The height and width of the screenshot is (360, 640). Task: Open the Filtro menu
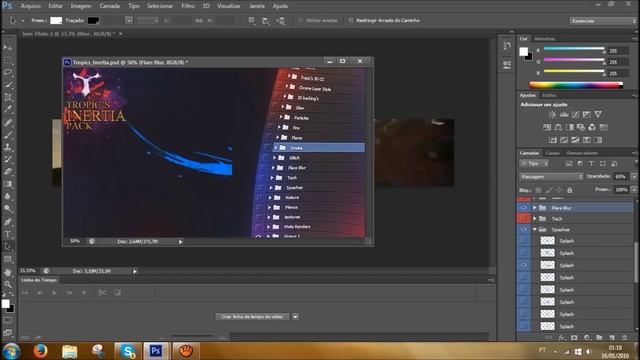188,6
